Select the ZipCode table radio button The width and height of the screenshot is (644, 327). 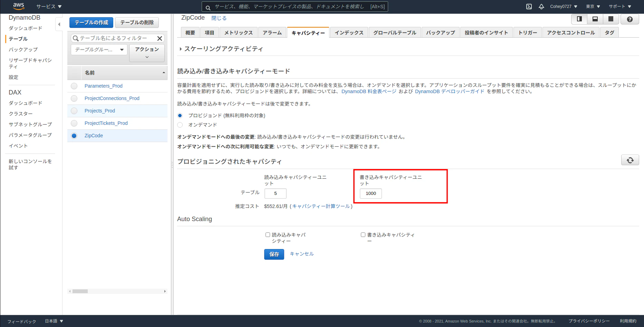coord(74,136)
